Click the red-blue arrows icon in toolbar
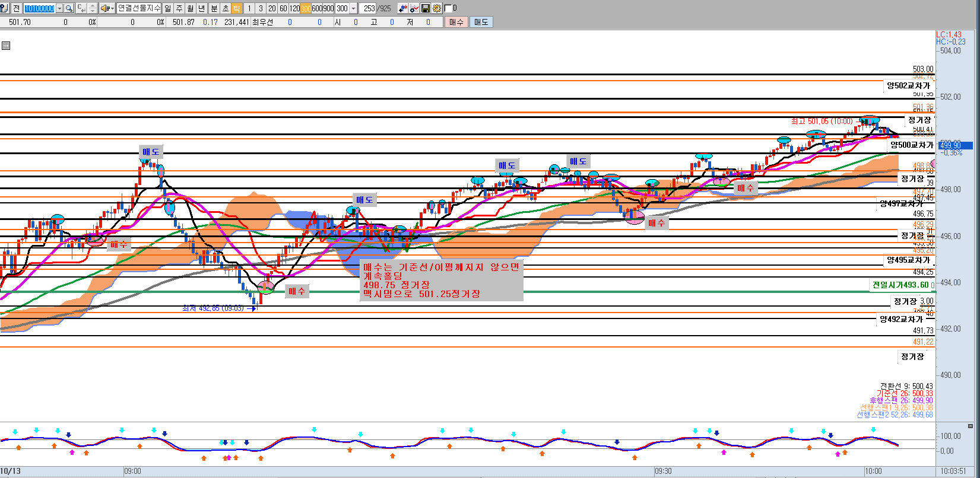 coord(403,8)
